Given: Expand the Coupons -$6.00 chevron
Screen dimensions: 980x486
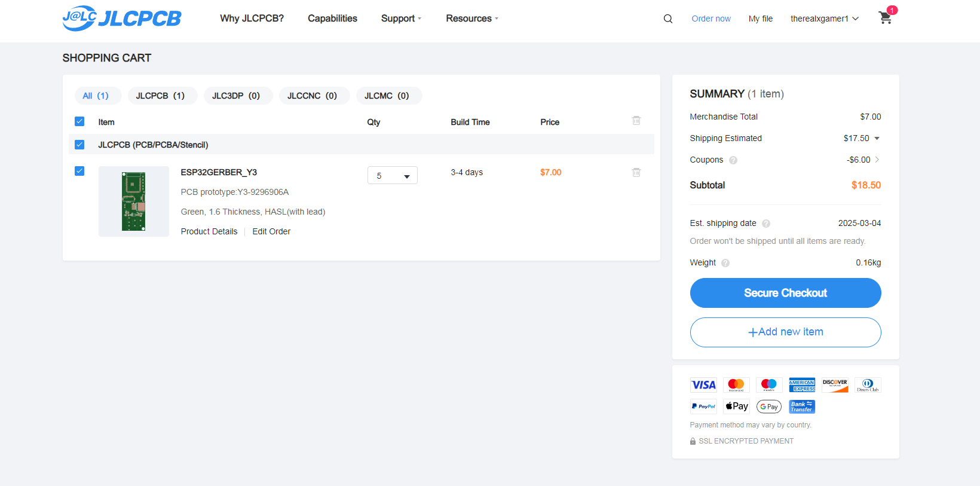Looking at the screenshot, I should [x=877, y=160].
